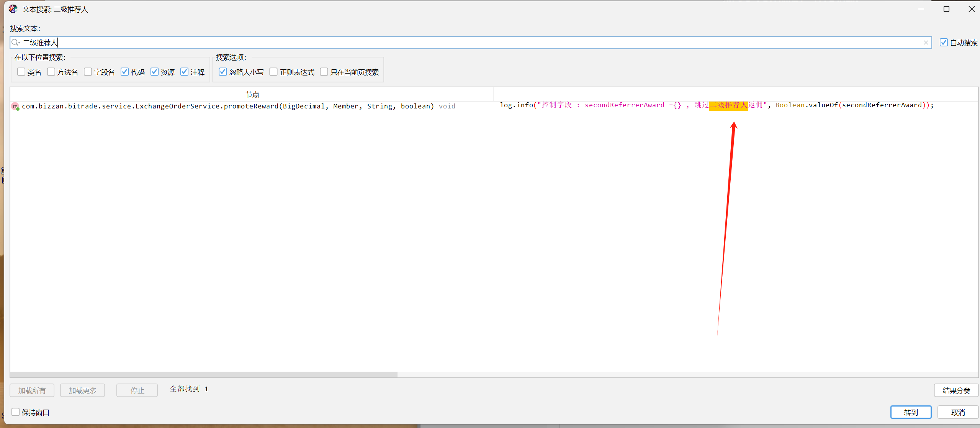Toggle the 自动搜索 checkbox
This screenshot has width=980, height=428.
click(944, 43)
